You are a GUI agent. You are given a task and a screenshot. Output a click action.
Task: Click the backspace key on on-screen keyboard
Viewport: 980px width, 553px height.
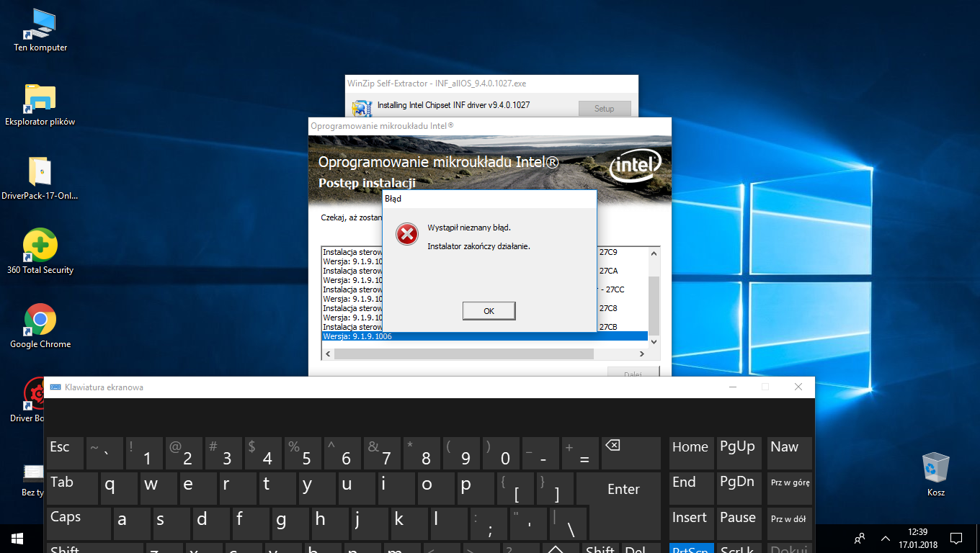coord(631,454)
